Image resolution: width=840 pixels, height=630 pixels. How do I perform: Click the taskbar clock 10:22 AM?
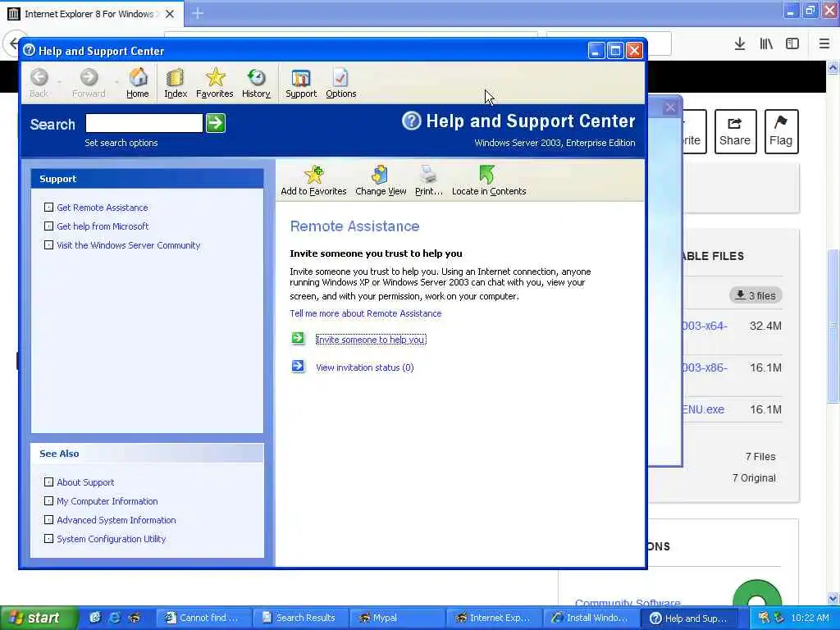[x=810, y=618]
